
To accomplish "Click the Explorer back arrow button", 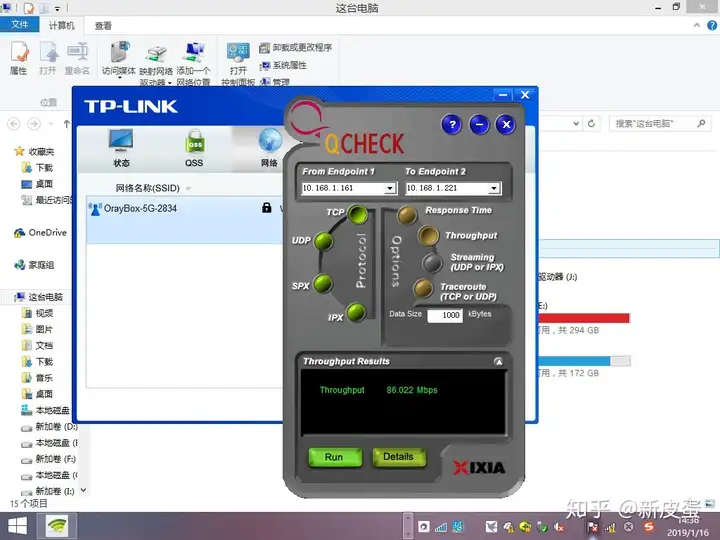I will pyautogui.click(x=14, y=124).
